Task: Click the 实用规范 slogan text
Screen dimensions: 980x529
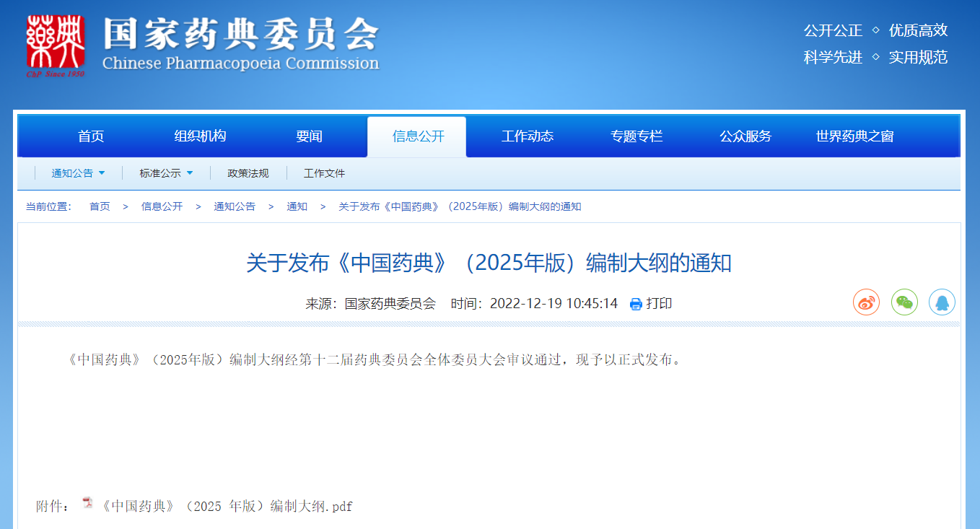Action: coord(918,57)
